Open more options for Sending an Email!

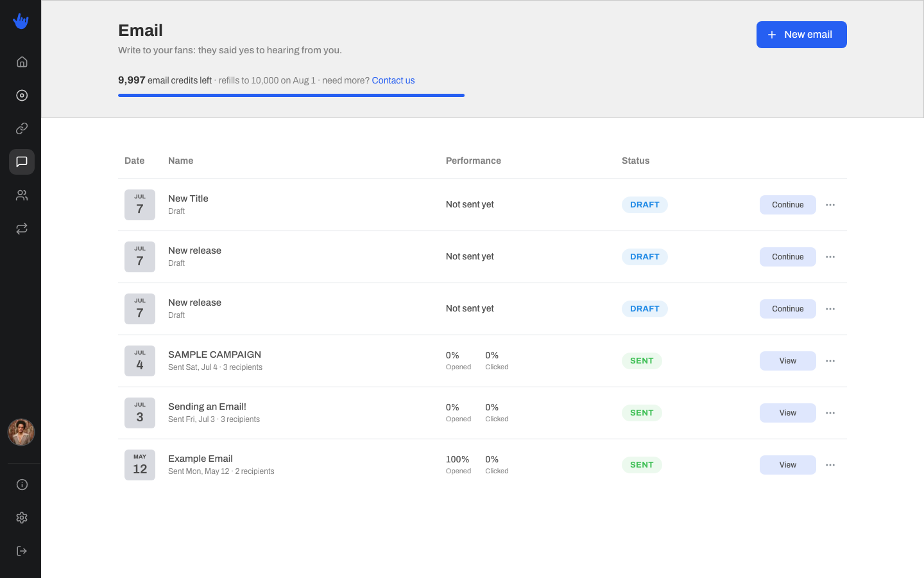coord(830,413)
